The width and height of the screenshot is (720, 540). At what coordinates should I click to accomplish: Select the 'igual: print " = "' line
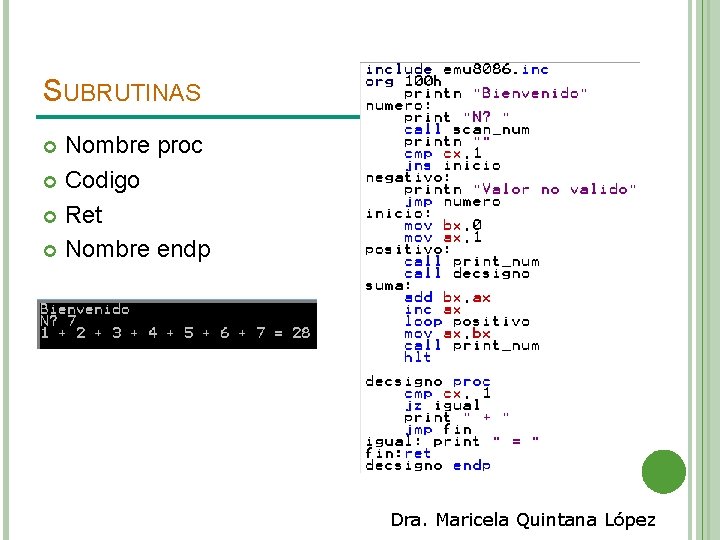click(x=452, y=441)
